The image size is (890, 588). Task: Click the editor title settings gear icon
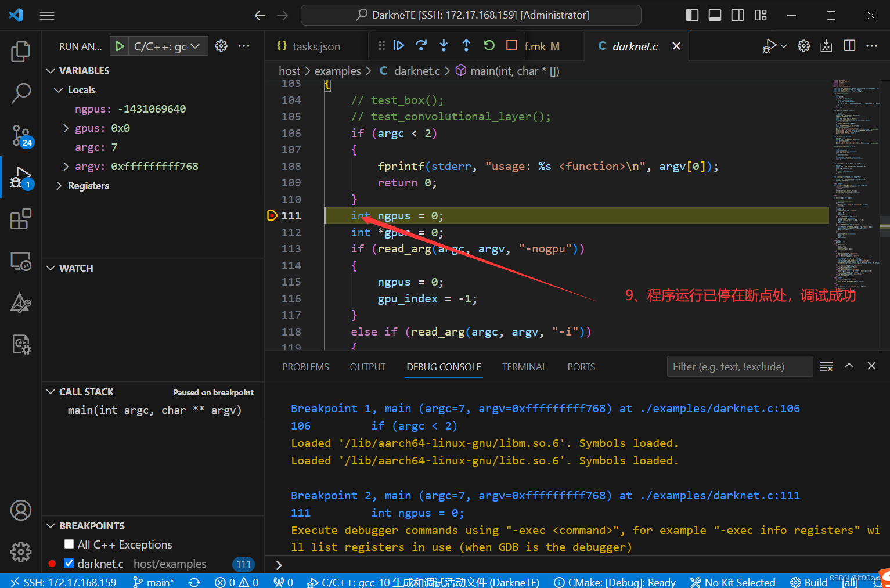(x=804, y=45)
